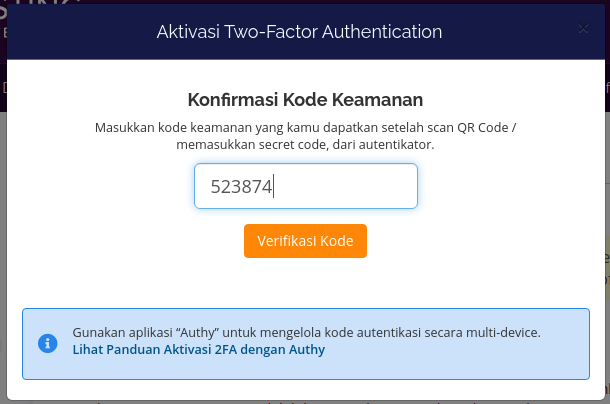Click the Konfirmasi Kode Keamanan heading

tap(305, 100)
